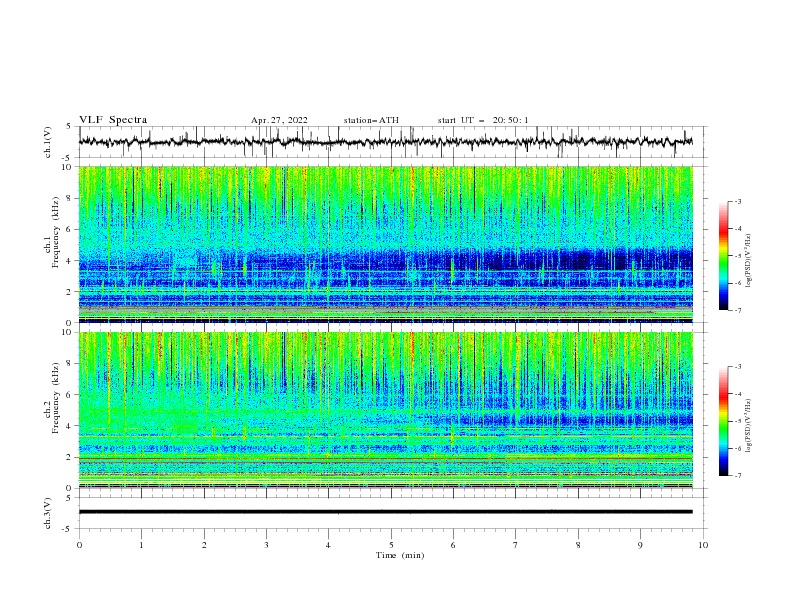Click the "ch.3(V)" waveform axis label
The width and height of the screenshot is (792, 612).
48,513
